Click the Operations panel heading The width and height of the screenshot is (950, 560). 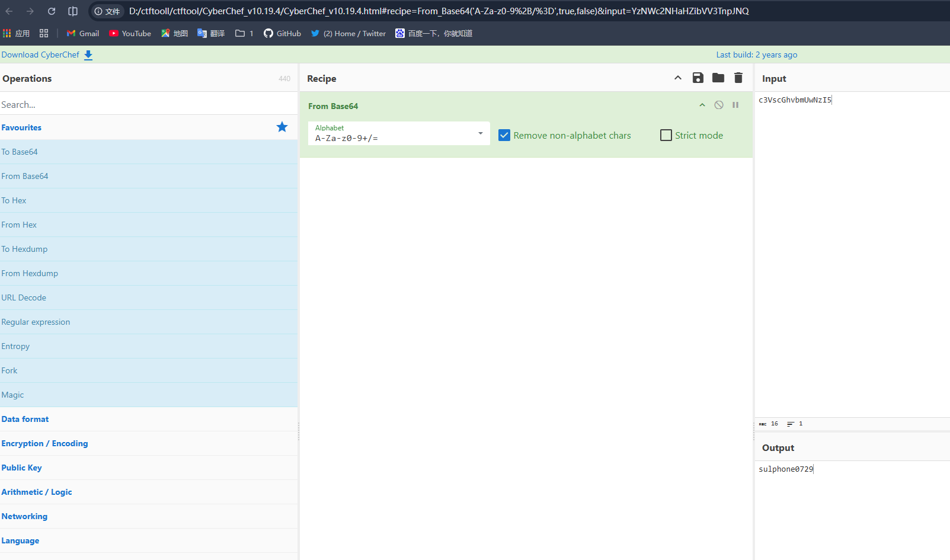point(27,78)
